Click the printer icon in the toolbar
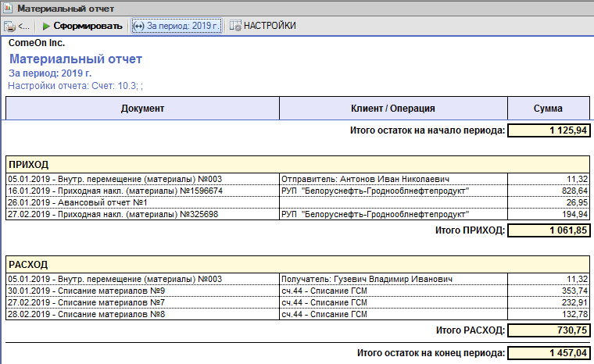Image resolution: width=594 pixels, height=364 pixels. 10,26
